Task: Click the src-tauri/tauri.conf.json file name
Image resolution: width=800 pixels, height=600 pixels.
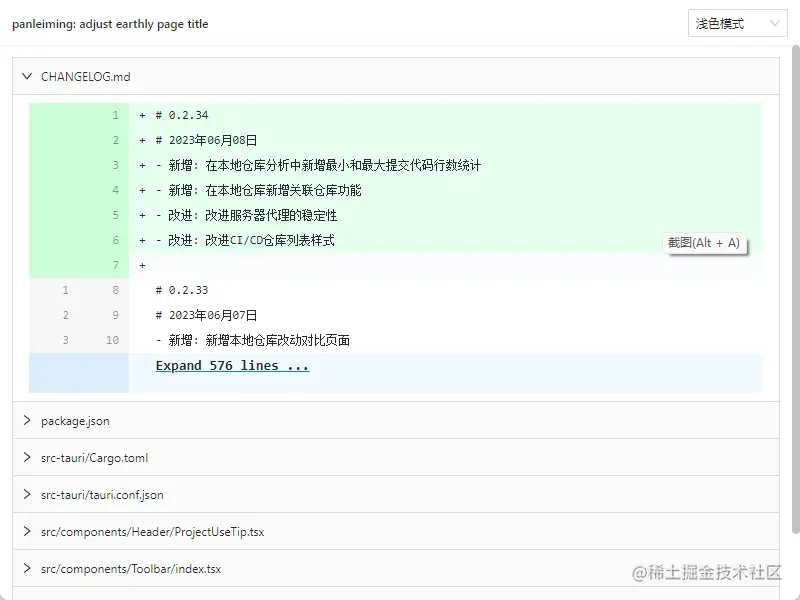Action: tap(102, 495)
